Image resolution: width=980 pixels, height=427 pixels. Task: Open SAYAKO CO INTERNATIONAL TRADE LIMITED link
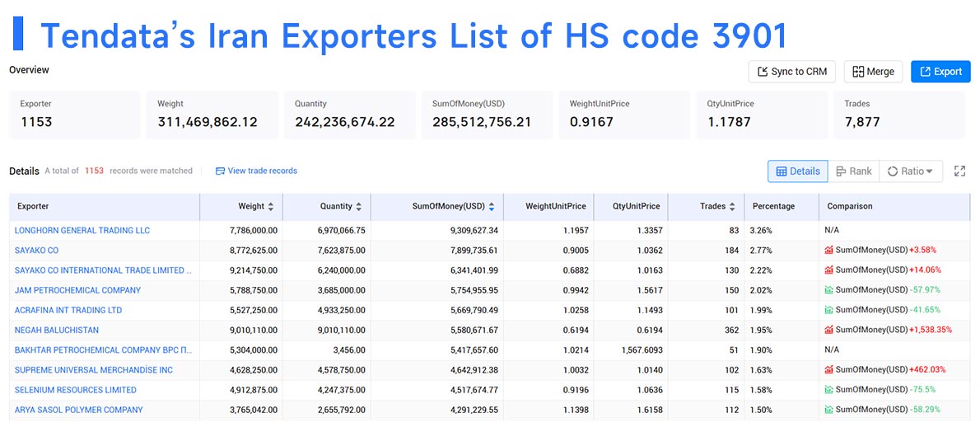[103, 270]
